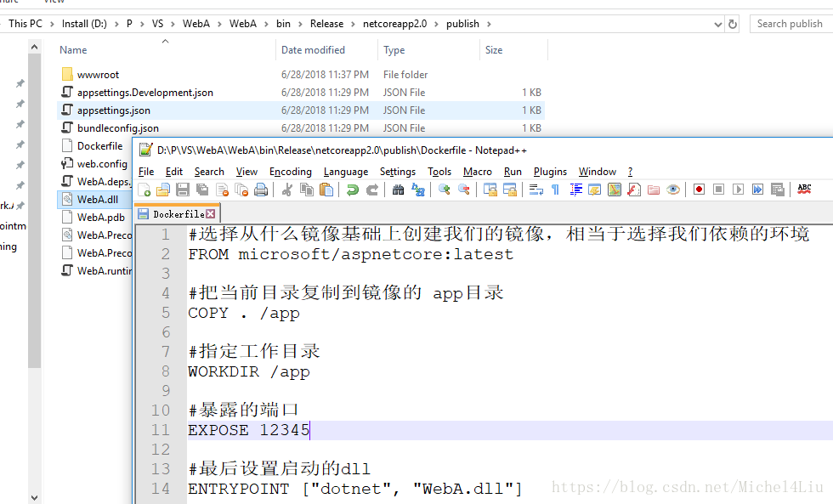Viewport: 833px width, 504px height.
Task: Click the Print icon
Action: pyautogui.click(x=261, y=190)
